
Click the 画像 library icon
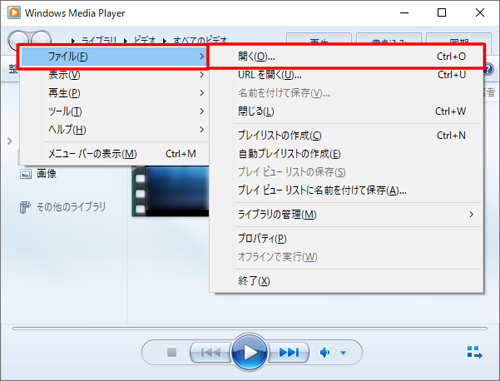click(x=26, y=174)
